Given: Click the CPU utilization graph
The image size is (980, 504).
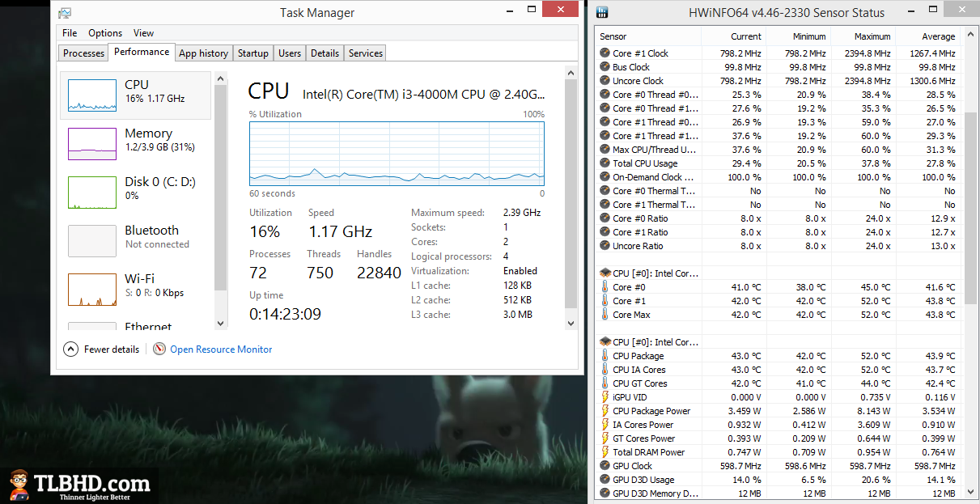Looking at the screenshot, I should click(397, 155).
